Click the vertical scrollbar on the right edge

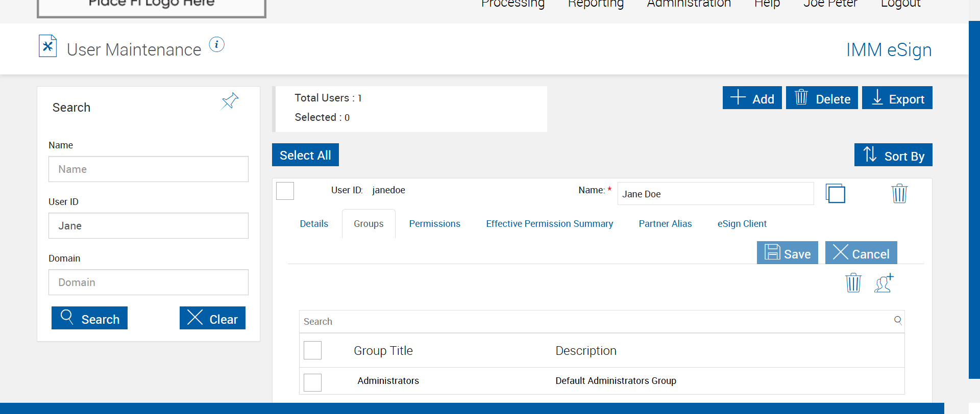tap(974, 200)
